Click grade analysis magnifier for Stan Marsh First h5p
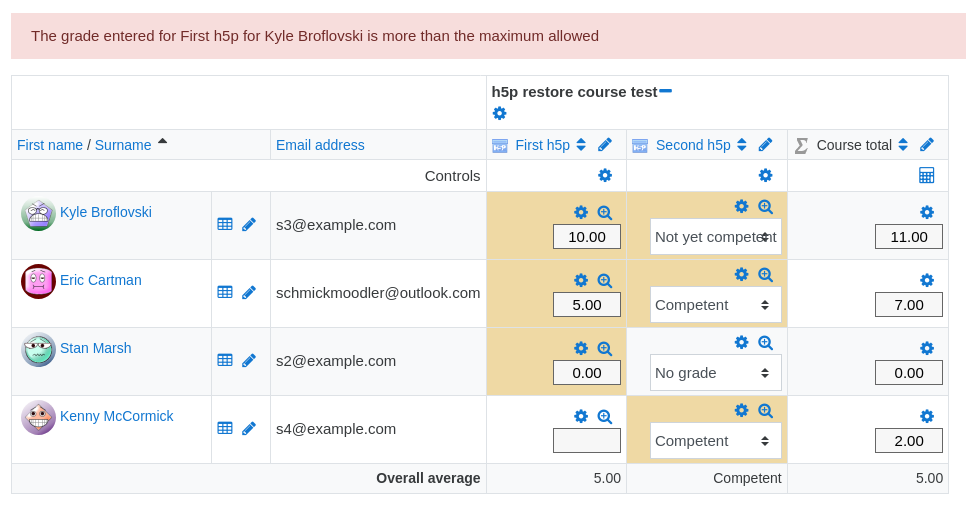This screenshot has width=966, height=521. click(605, 349)
